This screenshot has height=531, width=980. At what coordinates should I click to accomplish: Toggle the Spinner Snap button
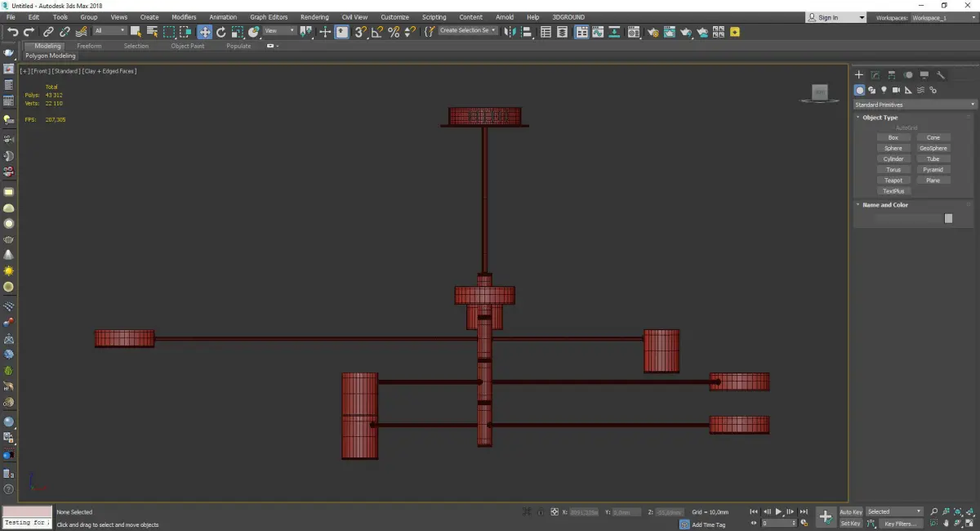[x=410, y=32]
